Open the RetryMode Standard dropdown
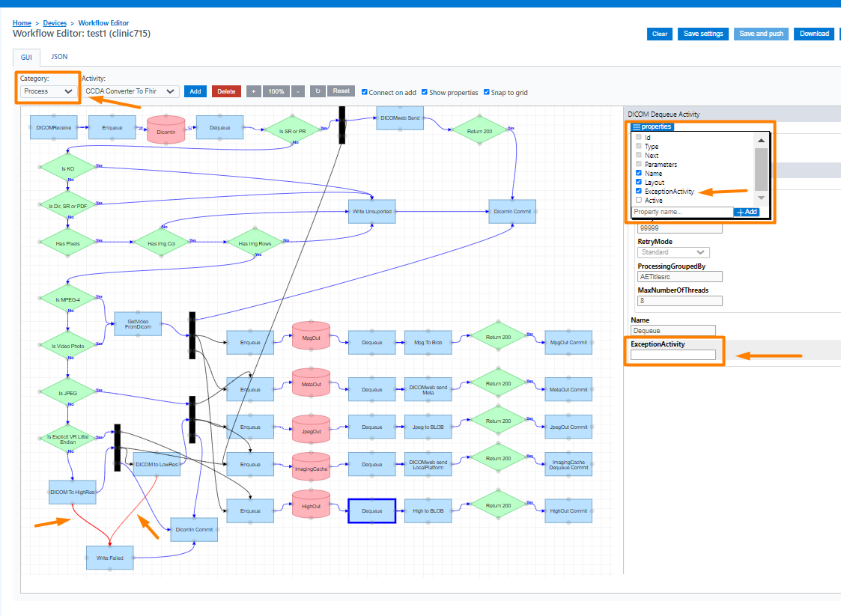 coord(673,252)
